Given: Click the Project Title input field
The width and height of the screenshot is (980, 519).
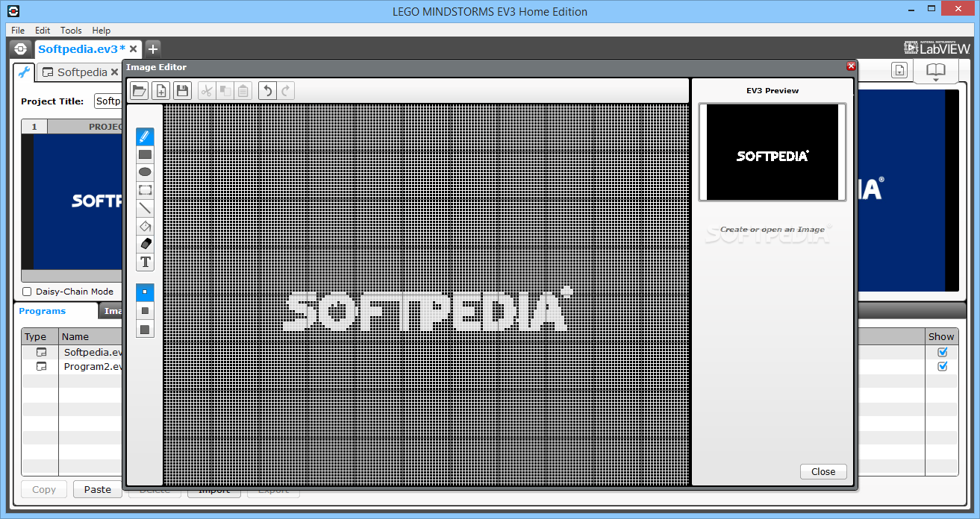Looking at the screenshot, I should 108,101.
